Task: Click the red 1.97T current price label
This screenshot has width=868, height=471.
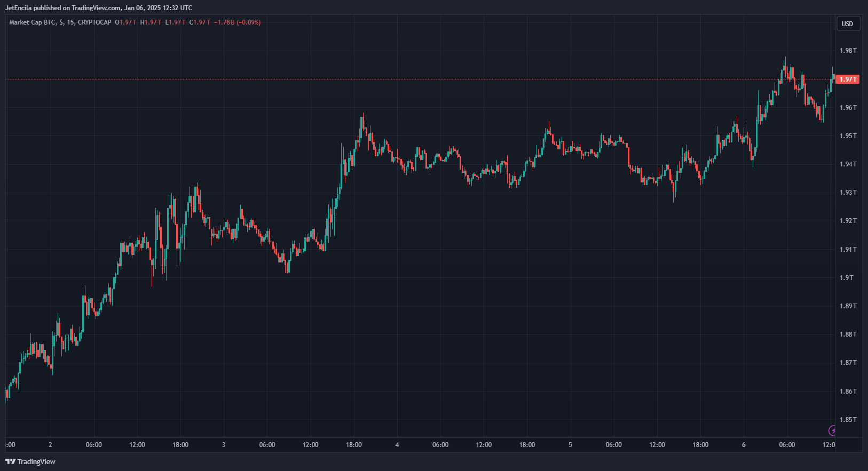Action: (848, 79)
